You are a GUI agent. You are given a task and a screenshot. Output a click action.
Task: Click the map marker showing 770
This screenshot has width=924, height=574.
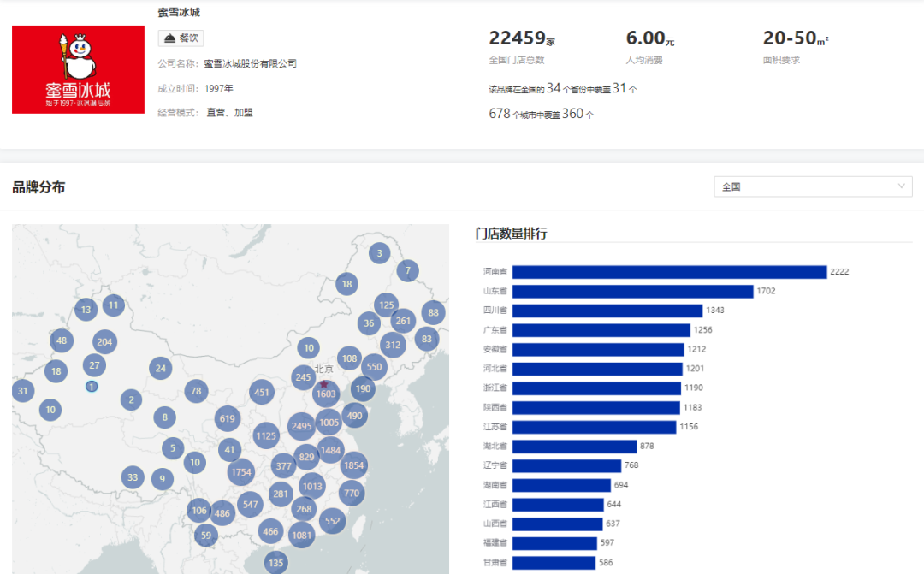[x=352, y=493]
